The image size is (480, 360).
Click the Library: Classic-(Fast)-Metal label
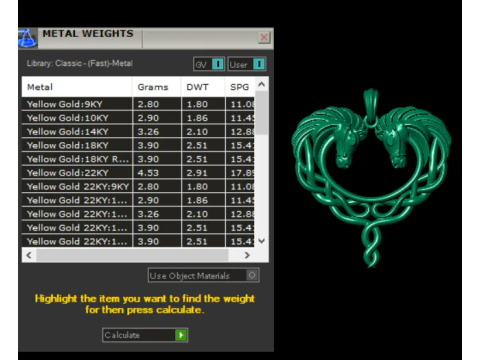(80, 63)
